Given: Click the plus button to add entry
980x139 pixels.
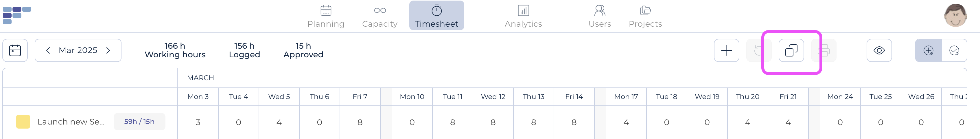Looking at the screenshot, I should tap(726, 50).
